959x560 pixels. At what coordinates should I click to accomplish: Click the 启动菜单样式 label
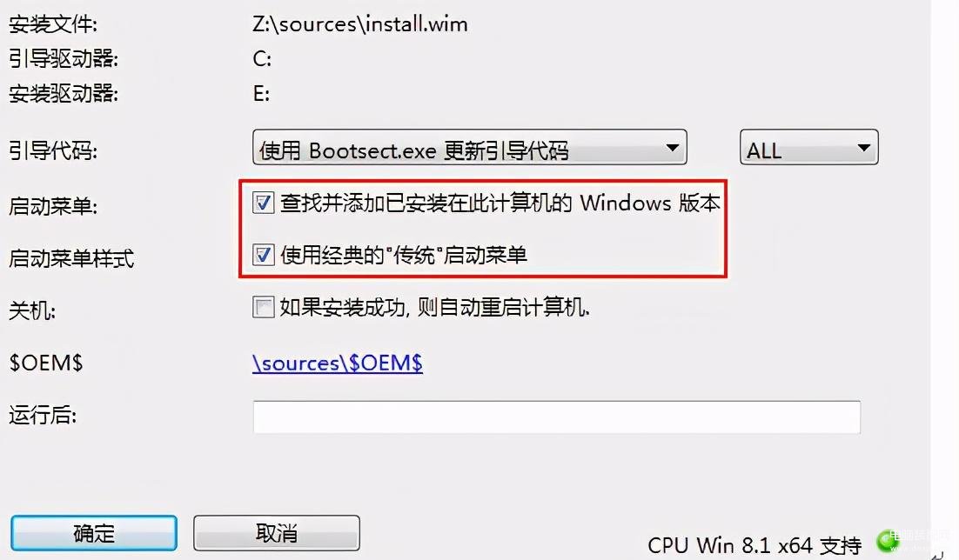71,258
